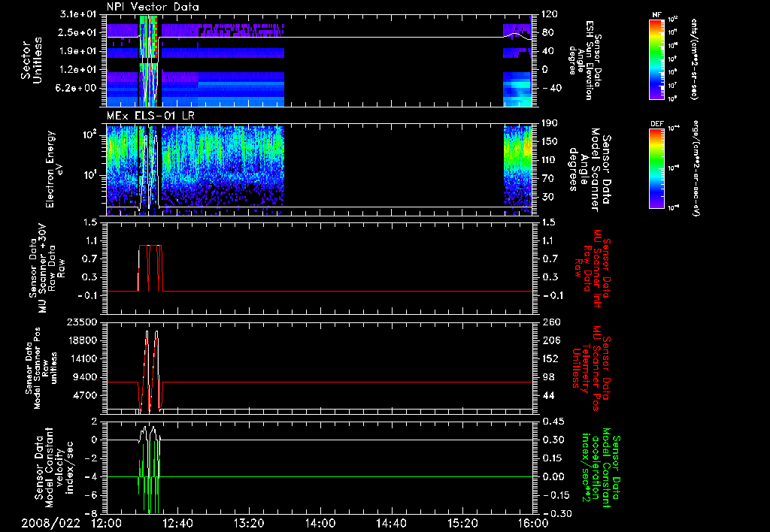Screen dimensions: 770x532
Task: Click the Electron Energy eV axis title
Action: point(54,169)
